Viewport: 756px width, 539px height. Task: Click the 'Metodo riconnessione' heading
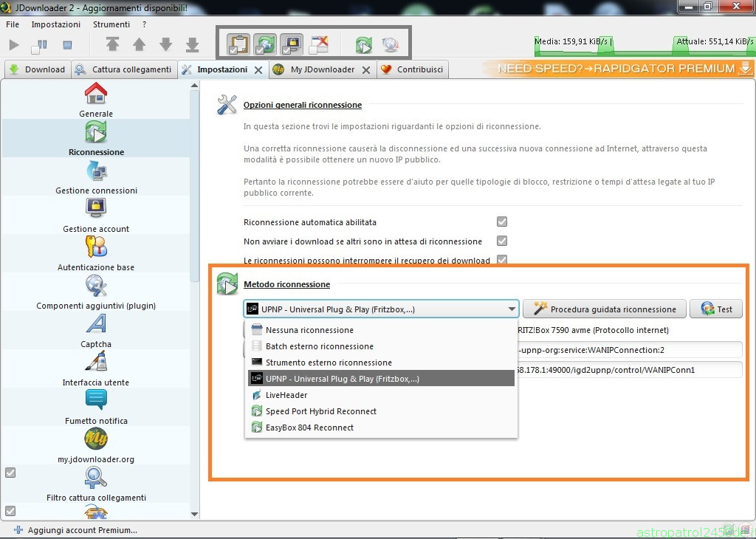pyautogui.click(x=287, y=284)
